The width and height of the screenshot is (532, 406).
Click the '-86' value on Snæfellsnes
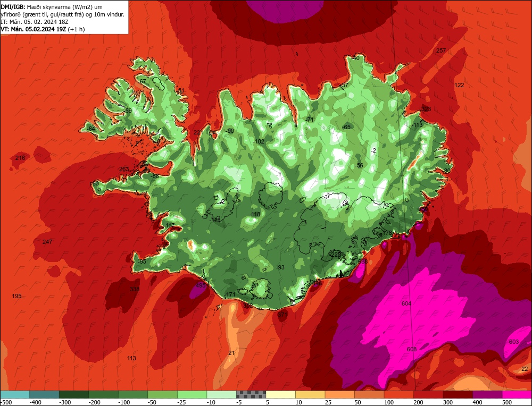pos(155,176)
